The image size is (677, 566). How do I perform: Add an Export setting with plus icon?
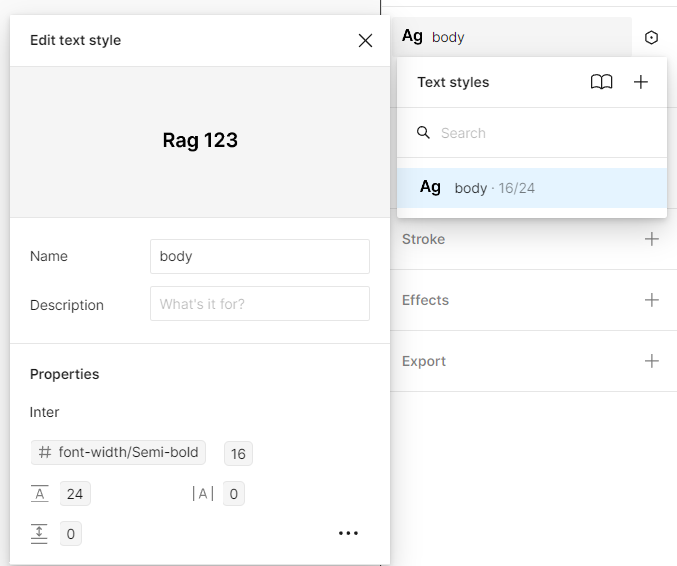click(652, 361)
